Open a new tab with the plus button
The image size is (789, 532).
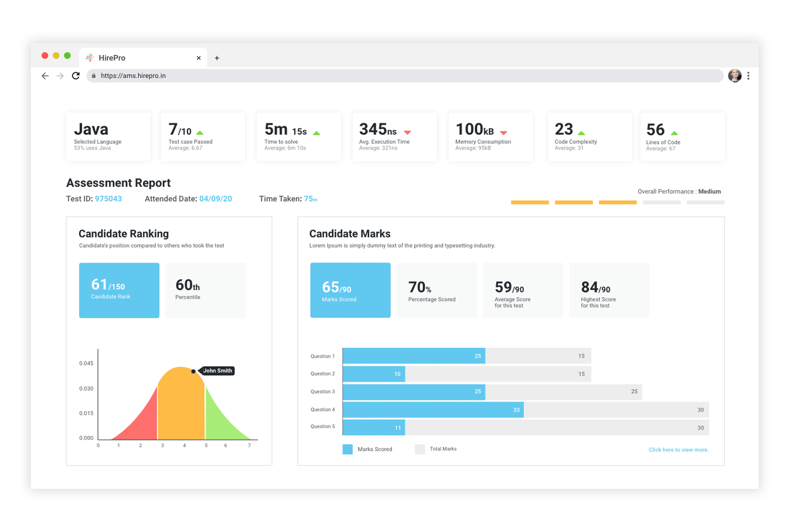click(x=217, y=58)
